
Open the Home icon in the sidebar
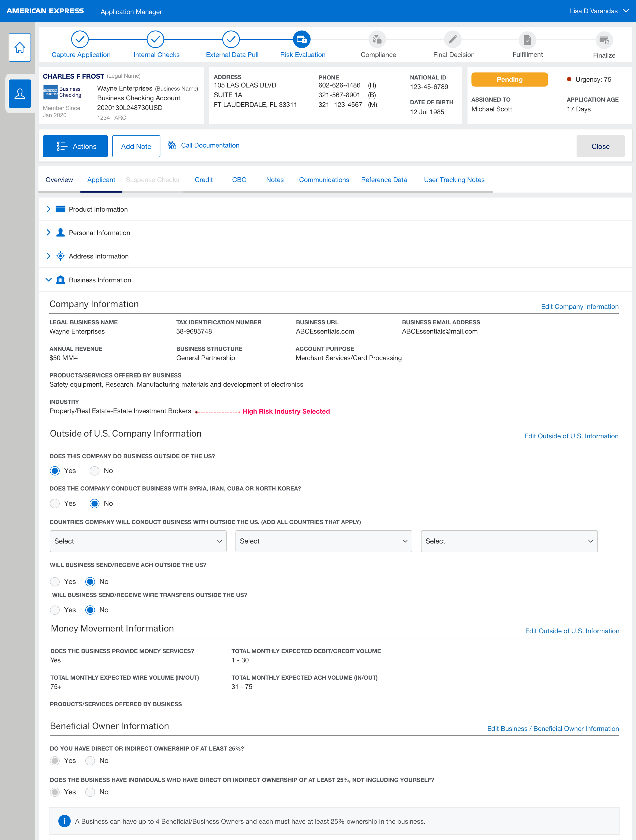[19, 47]
